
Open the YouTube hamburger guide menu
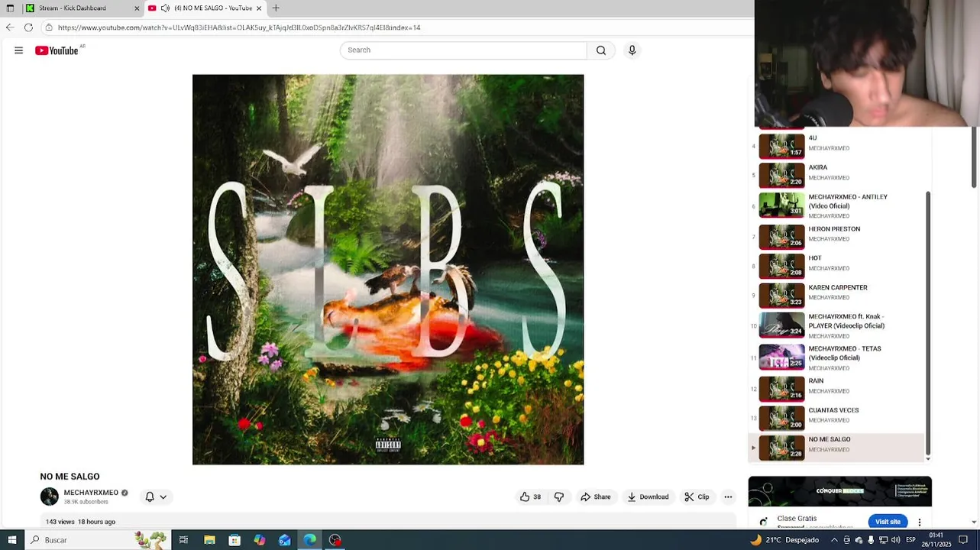18,50
